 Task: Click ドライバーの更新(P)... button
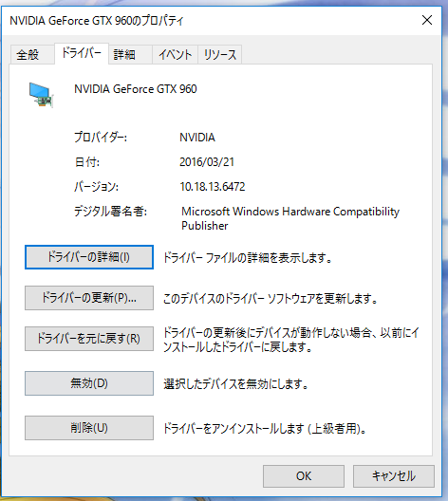tap(89, 298)
